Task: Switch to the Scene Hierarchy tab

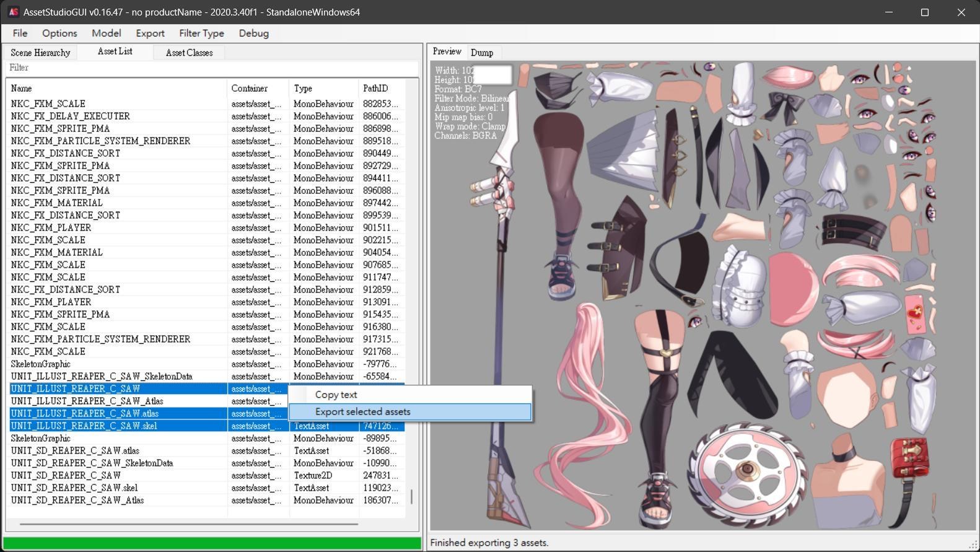Action: click(40, 53)
